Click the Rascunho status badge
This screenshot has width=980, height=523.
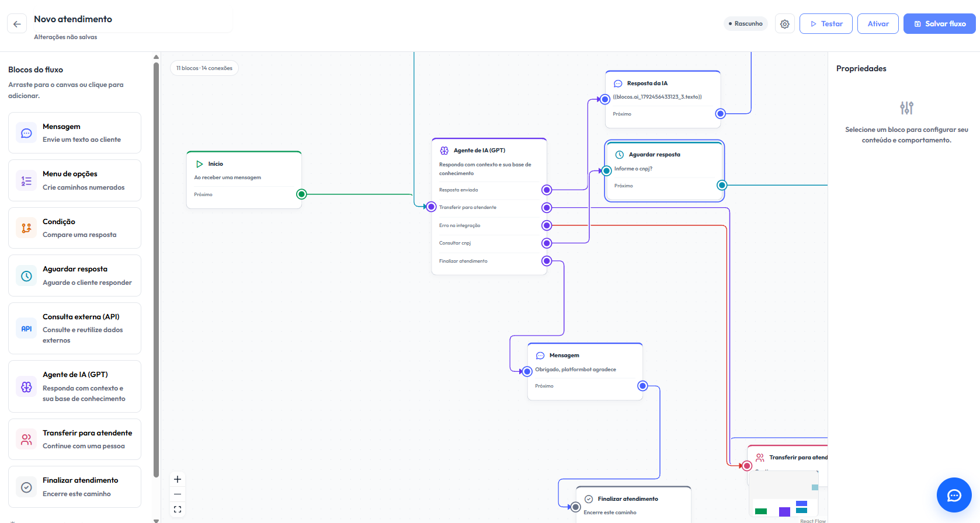coord(746,24)
